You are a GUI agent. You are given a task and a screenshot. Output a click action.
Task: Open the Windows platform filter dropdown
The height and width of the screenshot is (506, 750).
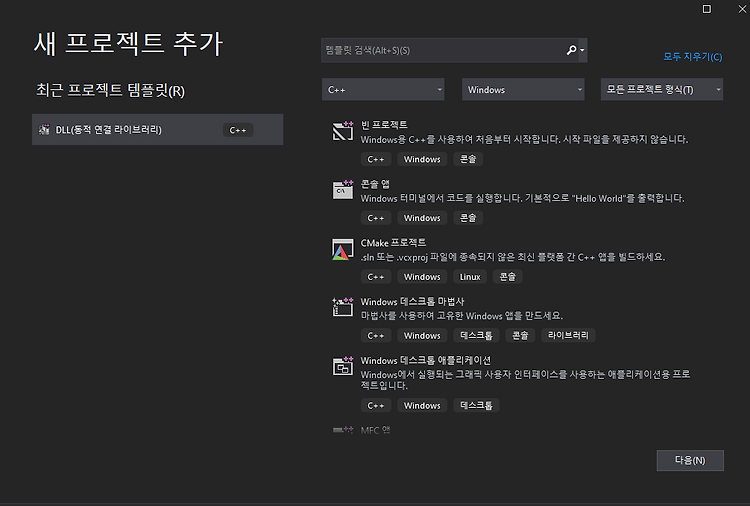click(523, 89)
